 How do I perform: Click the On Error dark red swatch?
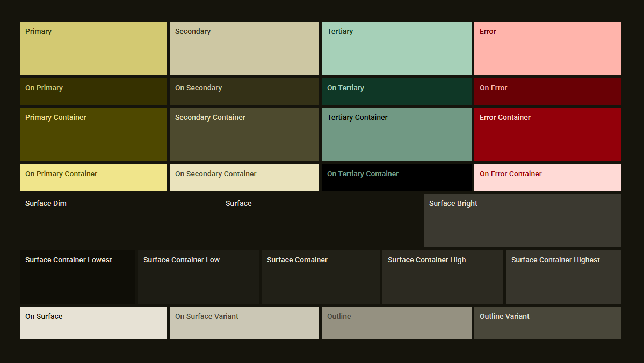coord(547,91)
